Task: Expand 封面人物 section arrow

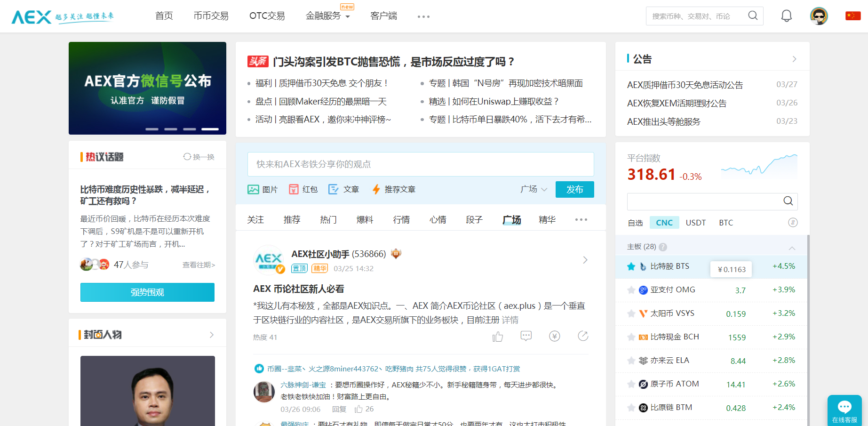Action: tap(212, 335)
